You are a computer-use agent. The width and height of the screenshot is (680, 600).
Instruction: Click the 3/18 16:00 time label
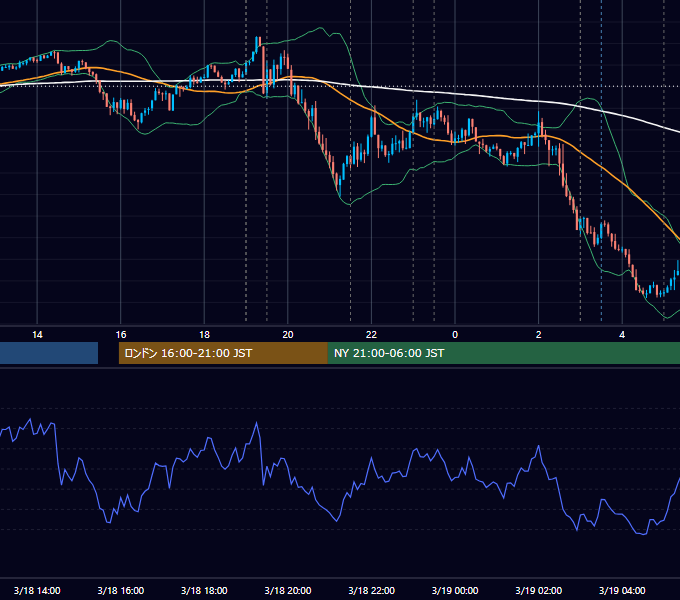pos(121,590)
